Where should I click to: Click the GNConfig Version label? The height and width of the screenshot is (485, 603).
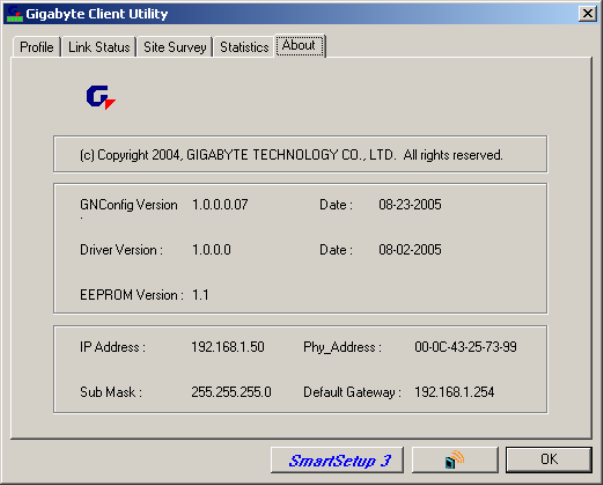[129, 205]
